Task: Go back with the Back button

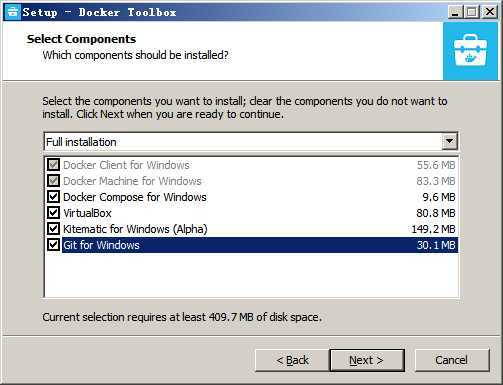Action: pos(292,360)
